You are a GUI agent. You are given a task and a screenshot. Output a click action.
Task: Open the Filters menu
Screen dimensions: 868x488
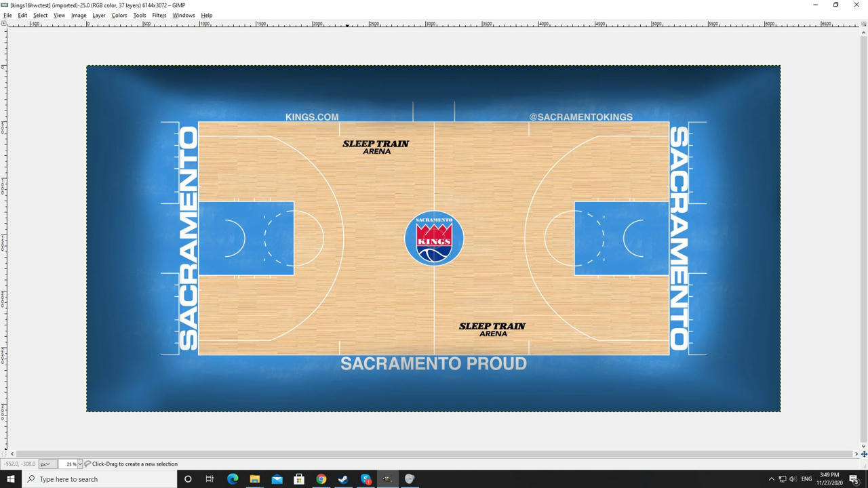pyautogui.click(x=159, y=15)
